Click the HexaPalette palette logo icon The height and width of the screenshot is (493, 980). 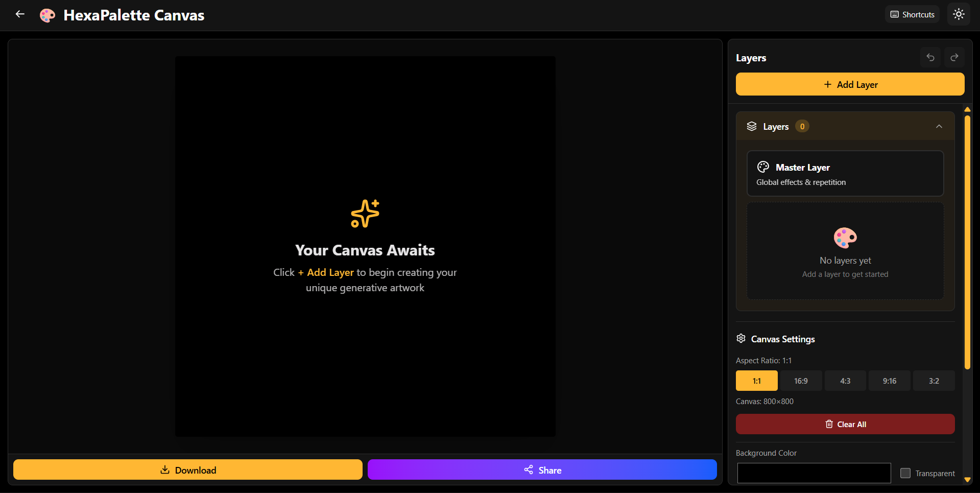47,15
